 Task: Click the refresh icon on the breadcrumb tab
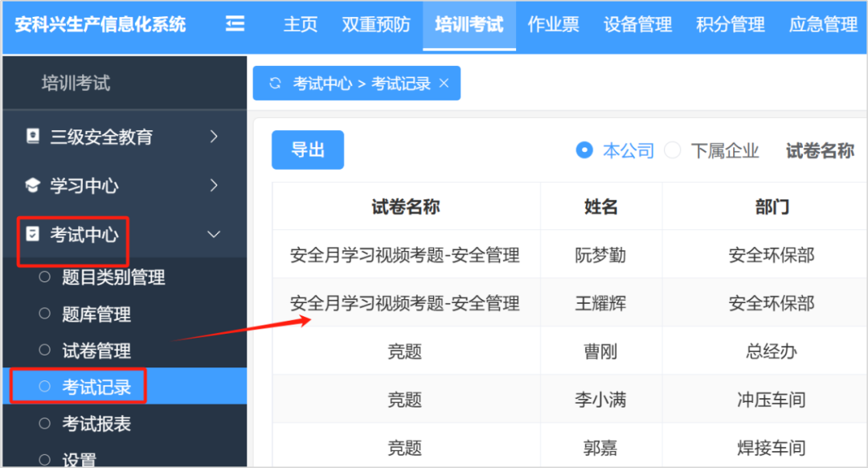(275, 84)
